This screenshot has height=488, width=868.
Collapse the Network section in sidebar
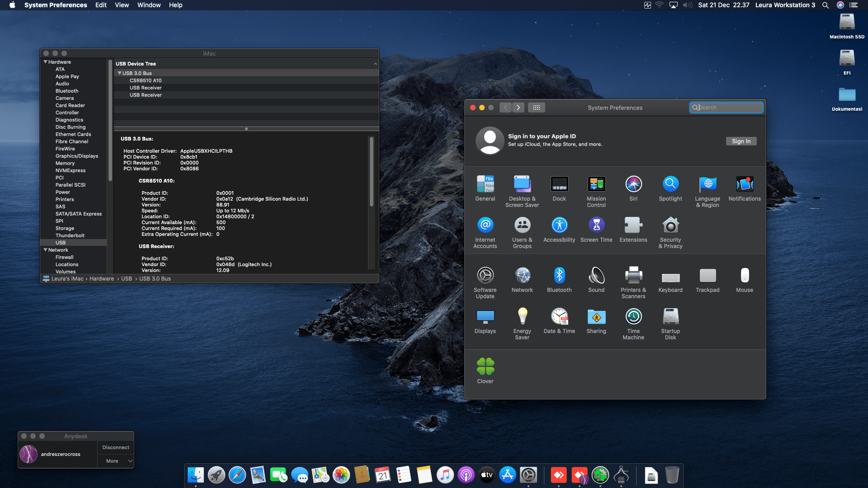[x=45, y=250]
